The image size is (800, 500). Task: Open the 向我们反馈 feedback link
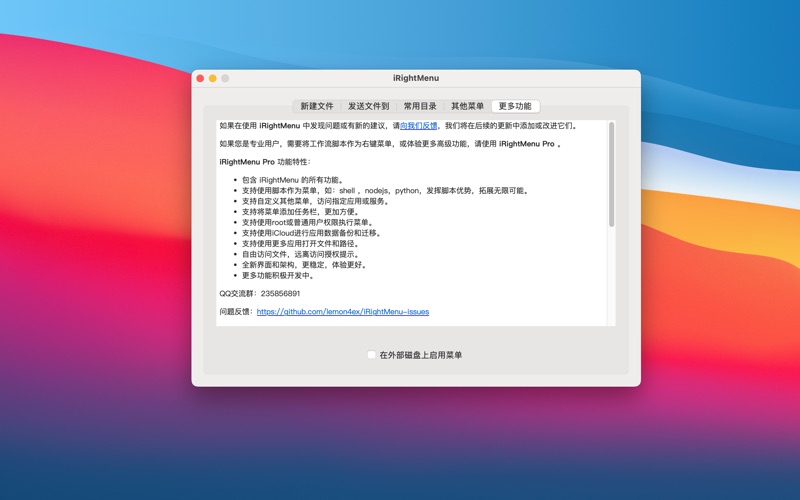[418, 126]
